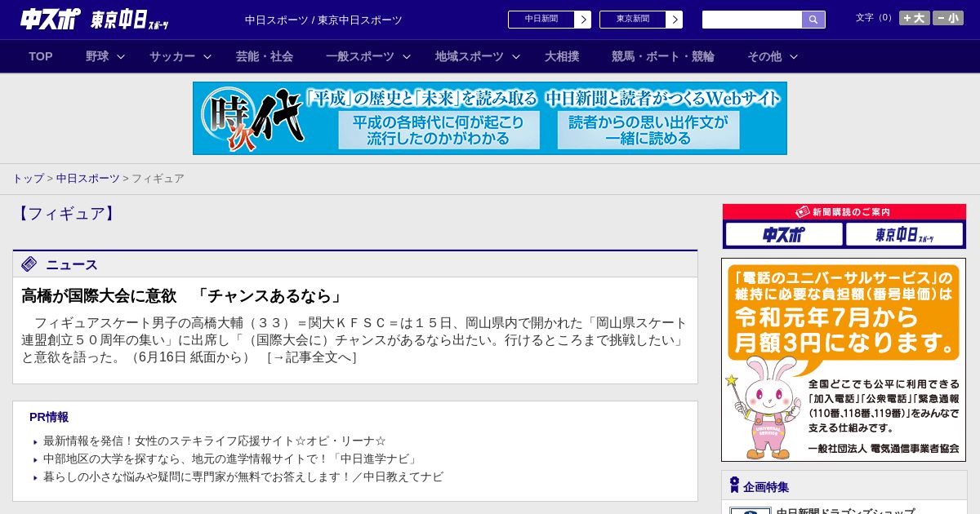Click the 中スポ logo in header
The image size is (980, 514).
[x=51, y=19]
